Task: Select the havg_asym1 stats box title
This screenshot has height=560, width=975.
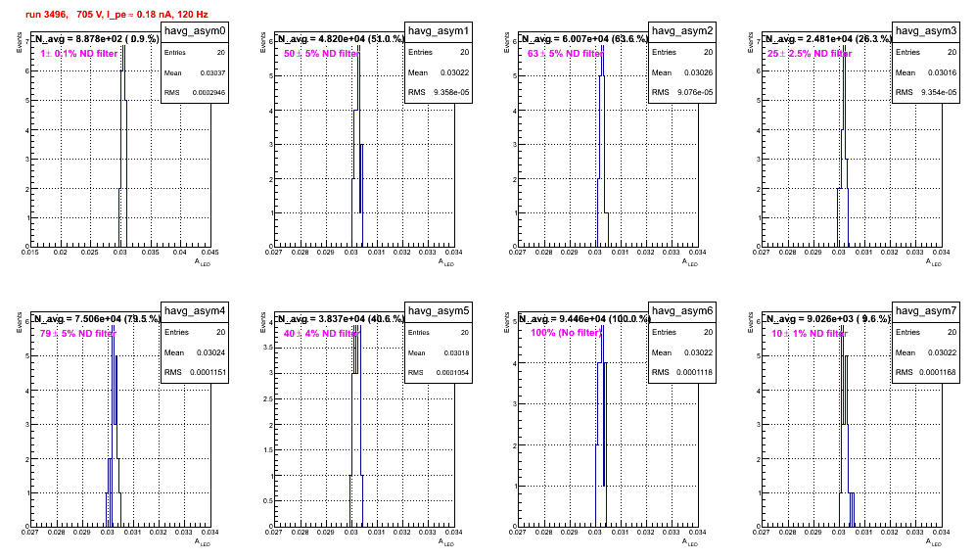Action: pos(439,30)
